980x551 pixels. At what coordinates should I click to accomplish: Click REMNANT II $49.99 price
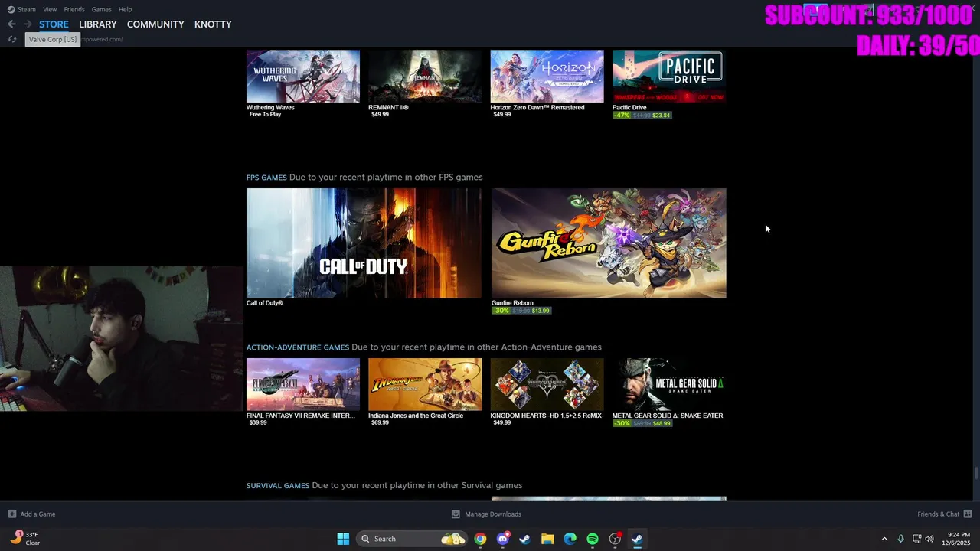pos(380,115)
